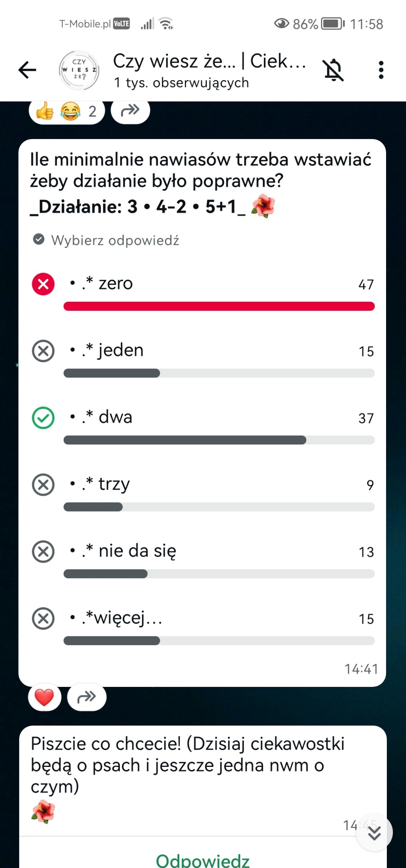The image size is (406, 868).
Task: Tap the Odpowiedz reply link
Action: coord(203,860)
